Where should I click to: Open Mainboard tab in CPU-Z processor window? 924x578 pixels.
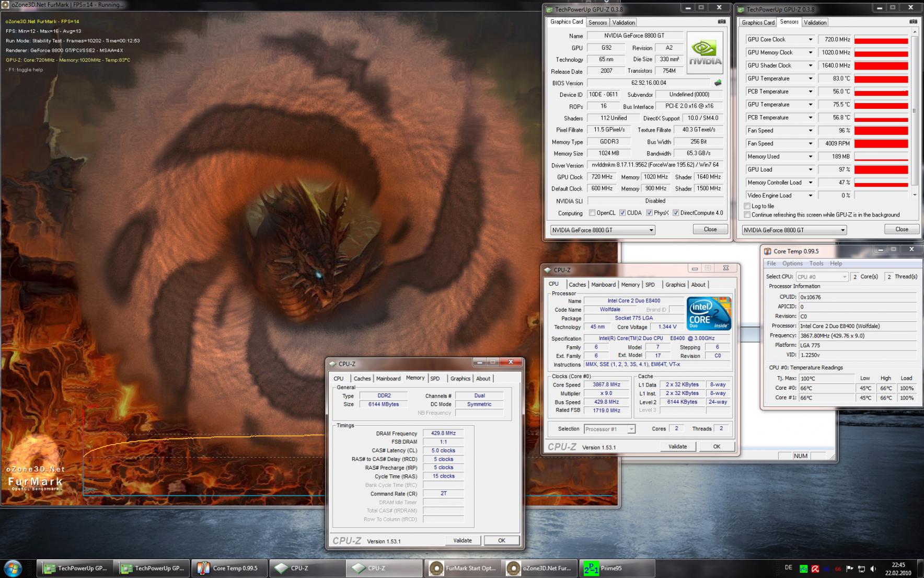[603, 285]
